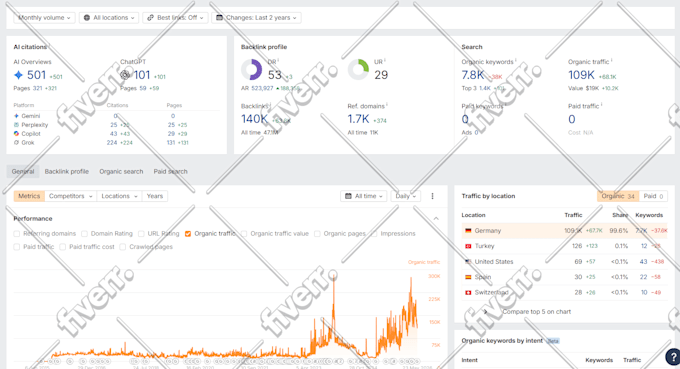Viewport: 680px width, 369px height.
Task: Click the Perplexity platform icon
Action: click(16, 125)
